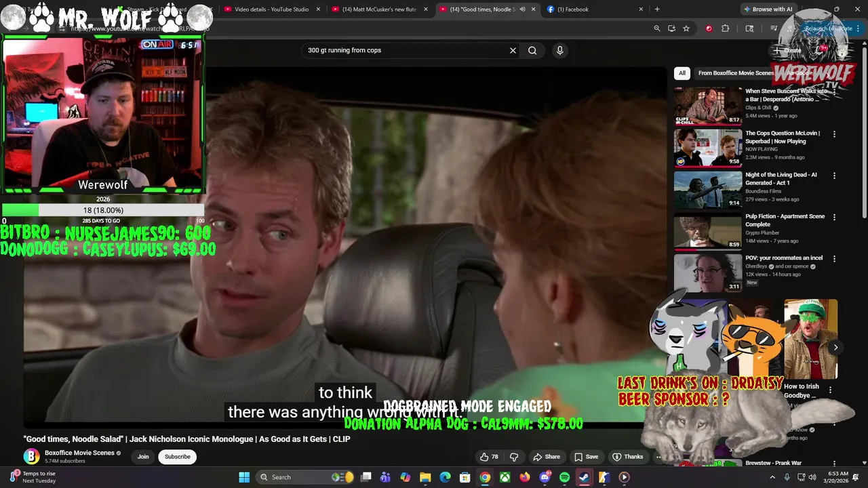Viewport: 868px width, 488px height.
Task: Like the video with thumbs up
Action: click(x=489, y=457)
